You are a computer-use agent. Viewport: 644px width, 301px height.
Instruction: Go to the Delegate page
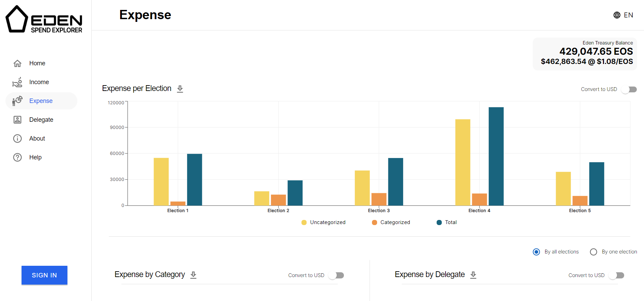(x=41, y=120)
